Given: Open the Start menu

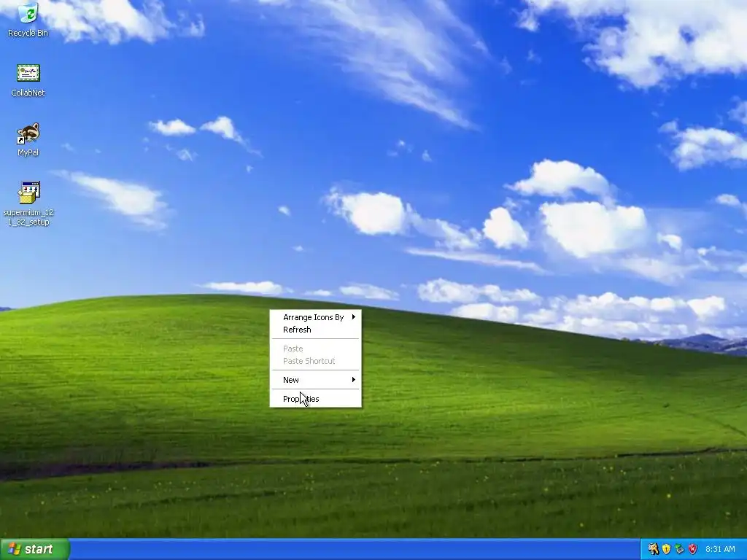Looking at the screenshot, I should [x=35, y=549].
